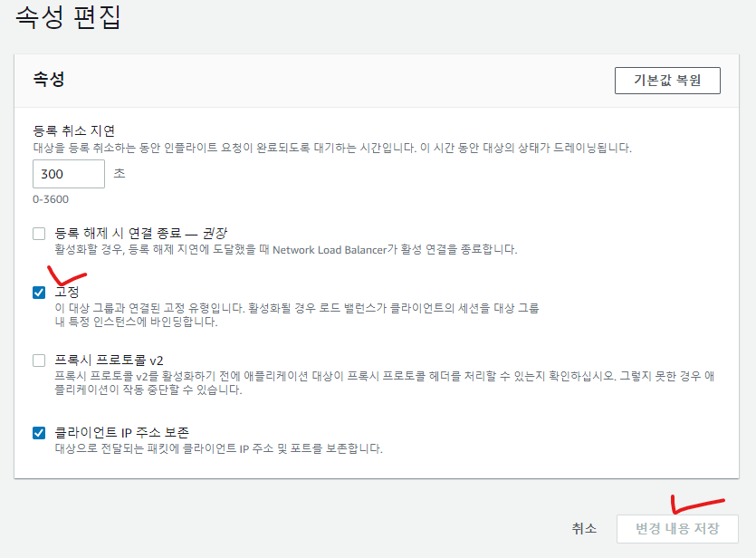The height and width of the screenshot is (558, 756).
Task: Click the 기본값 복원 button
Action: point(667,81)
